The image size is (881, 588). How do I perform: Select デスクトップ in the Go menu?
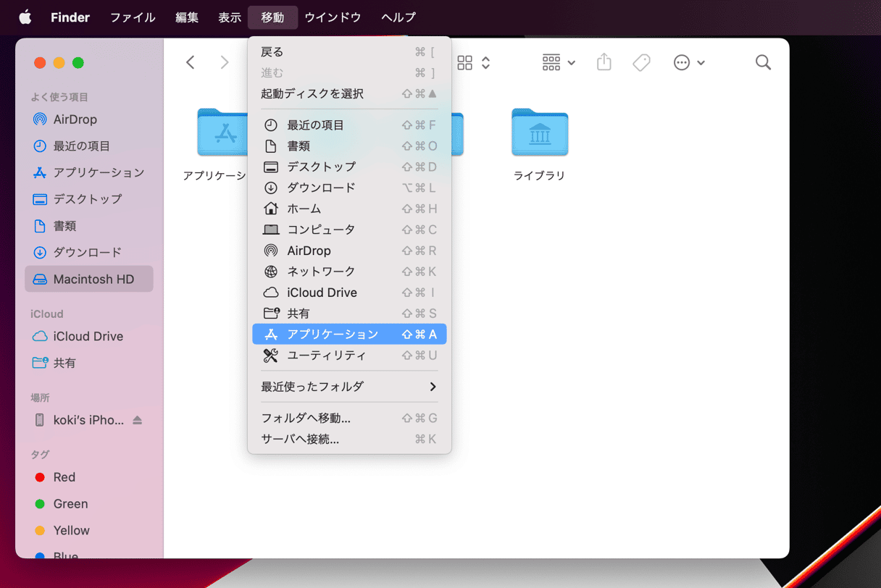349,167
